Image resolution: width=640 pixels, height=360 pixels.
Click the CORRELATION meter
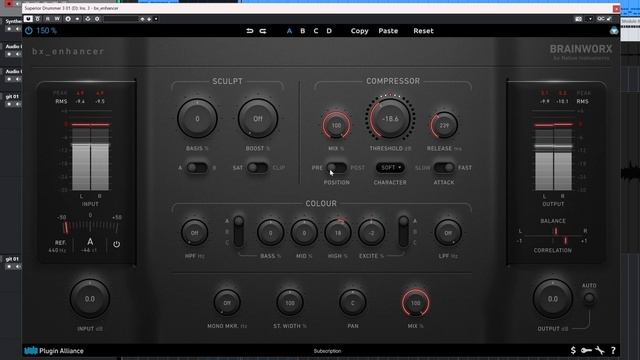click(x=553, y=241)
